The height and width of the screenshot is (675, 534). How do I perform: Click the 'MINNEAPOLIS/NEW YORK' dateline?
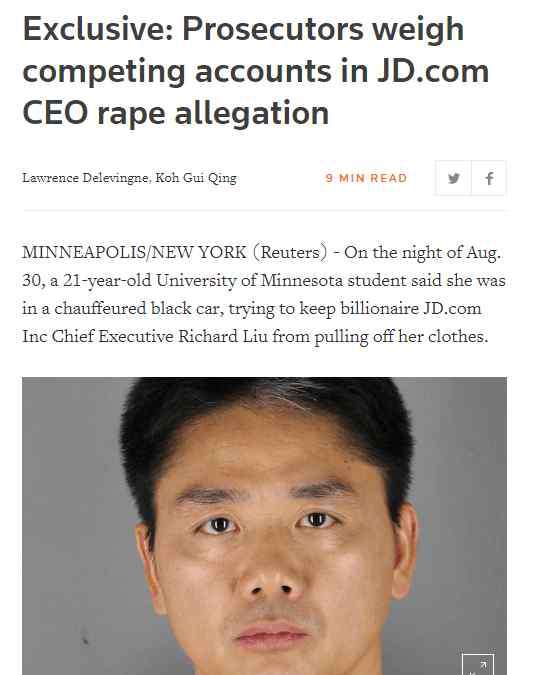coord(134,252)
